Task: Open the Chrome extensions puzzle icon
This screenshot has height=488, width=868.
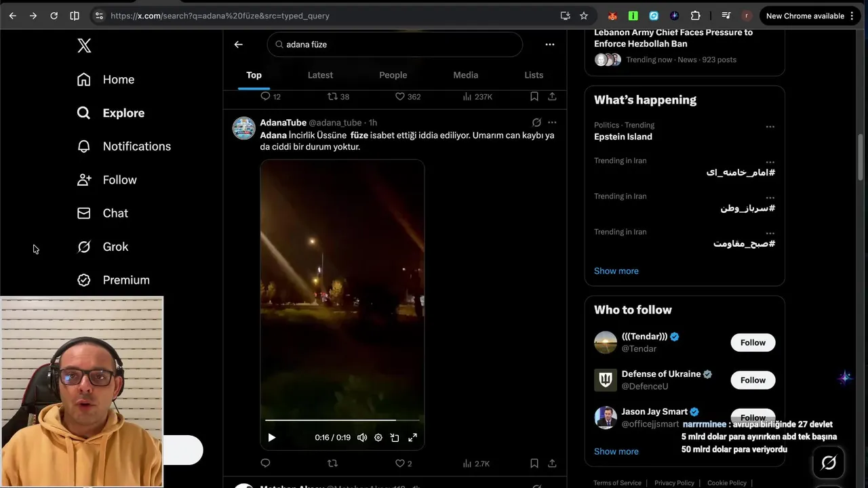Action: pos(695,16)
